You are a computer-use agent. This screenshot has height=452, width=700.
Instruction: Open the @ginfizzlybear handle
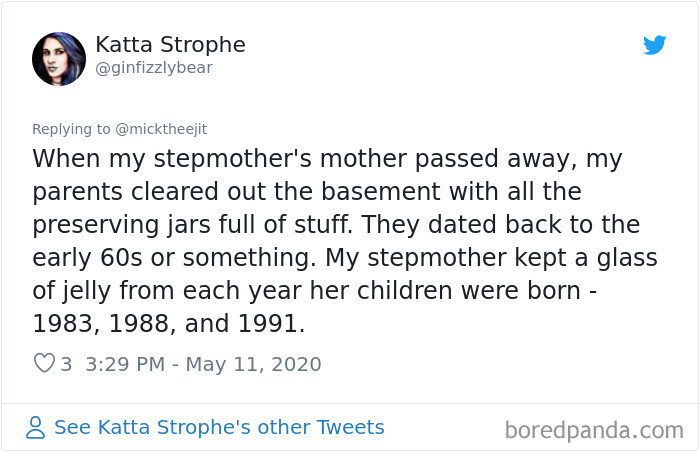(153, 68)
